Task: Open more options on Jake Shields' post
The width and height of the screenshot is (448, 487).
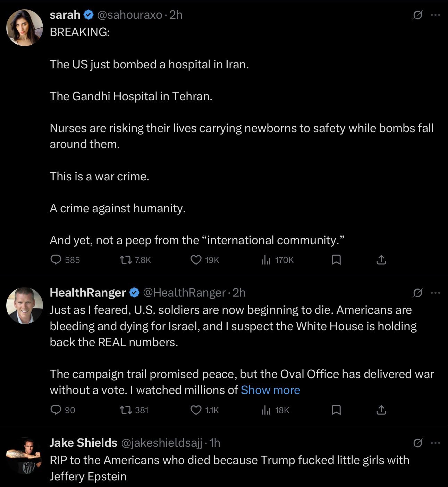Action: 435,443
